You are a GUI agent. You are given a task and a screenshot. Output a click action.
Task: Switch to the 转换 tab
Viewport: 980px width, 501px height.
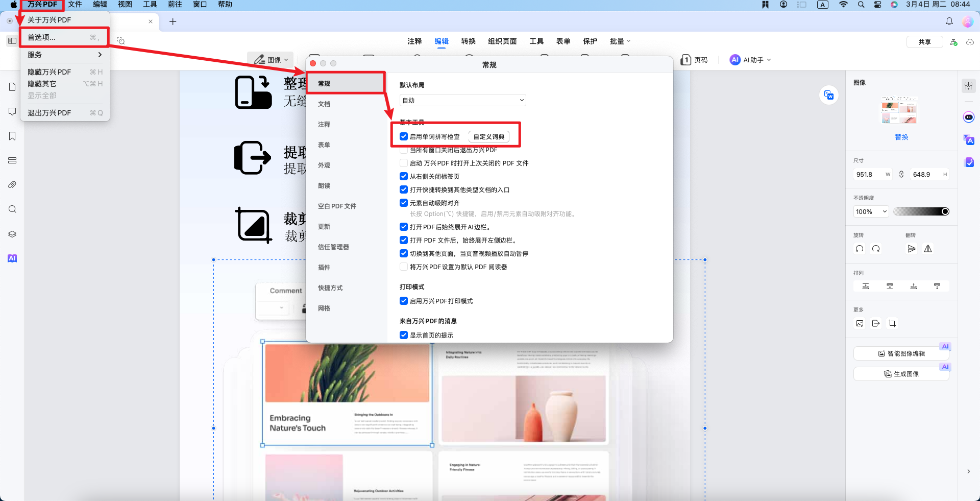coord(468,41)
